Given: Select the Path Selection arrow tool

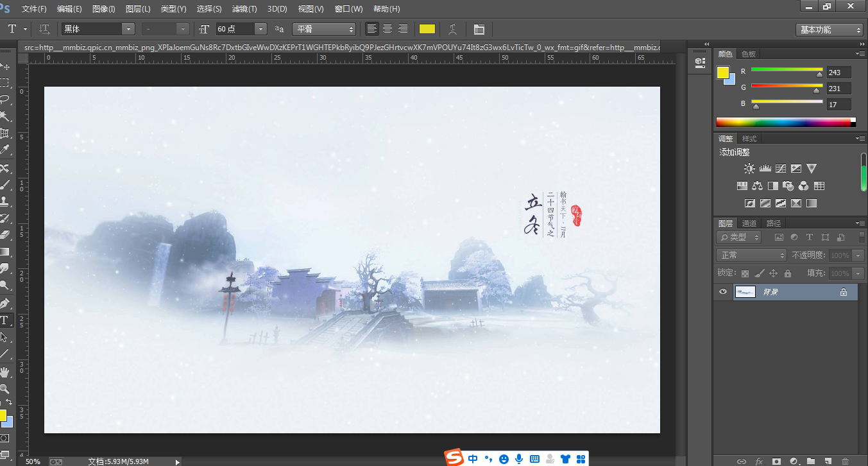Looking at the screenshot, I should pyautogui.click(x=5, y=336).
